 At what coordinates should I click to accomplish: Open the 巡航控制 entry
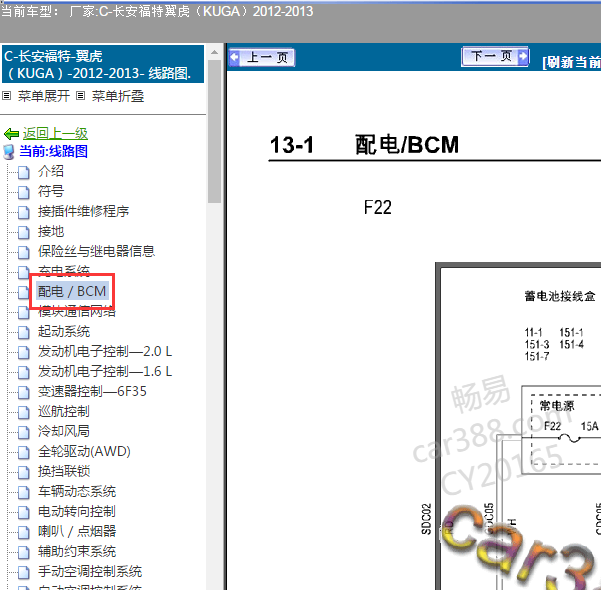[x=64, y=411]
